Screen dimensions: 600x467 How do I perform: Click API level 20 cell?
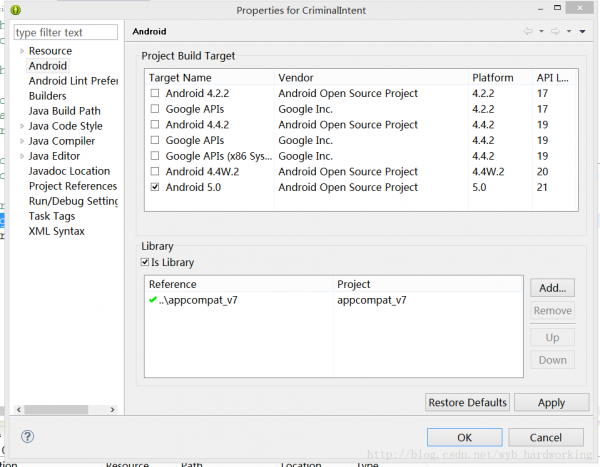point(542,171)
